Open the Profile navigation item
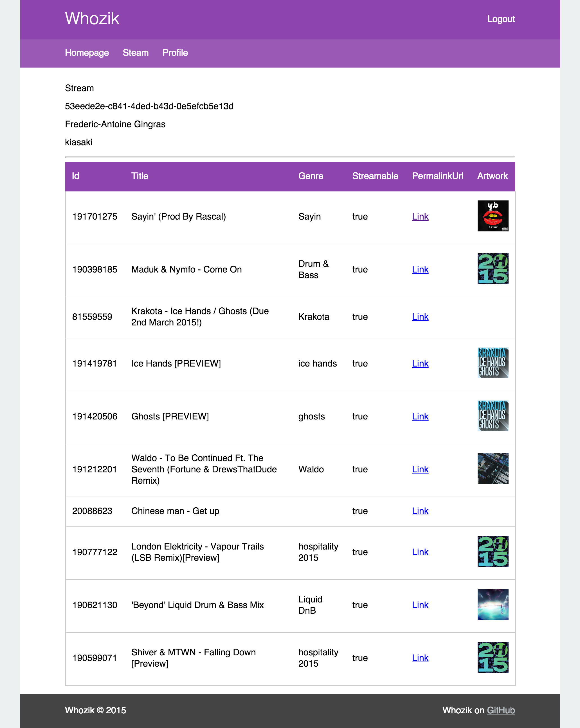This screenshot has width=580, height=728. (175, 53)
